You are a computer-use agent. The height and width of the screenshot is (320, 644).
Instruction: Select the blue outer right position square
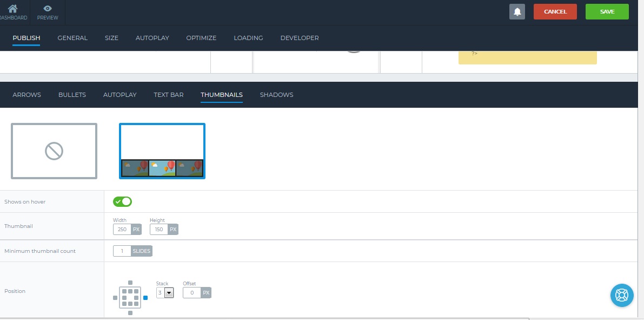(x=145, y=298)
